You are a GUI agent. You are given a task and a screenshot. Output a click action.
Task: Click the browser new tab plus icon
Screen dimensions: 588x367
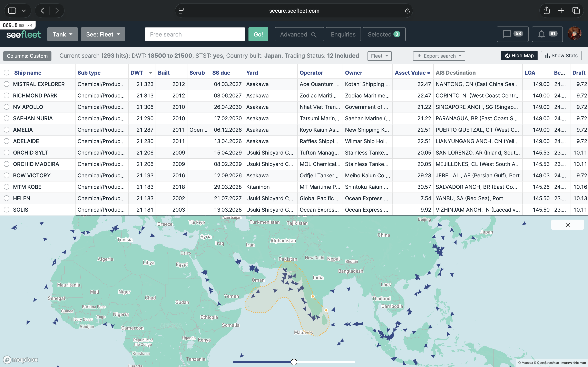[x=561, y=11]
